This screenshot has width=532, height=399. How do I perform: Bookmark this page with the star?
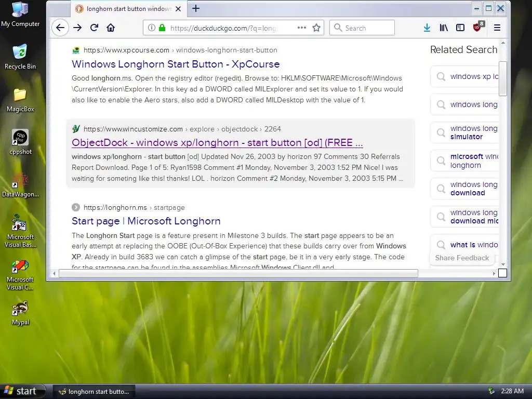(316, 28)
